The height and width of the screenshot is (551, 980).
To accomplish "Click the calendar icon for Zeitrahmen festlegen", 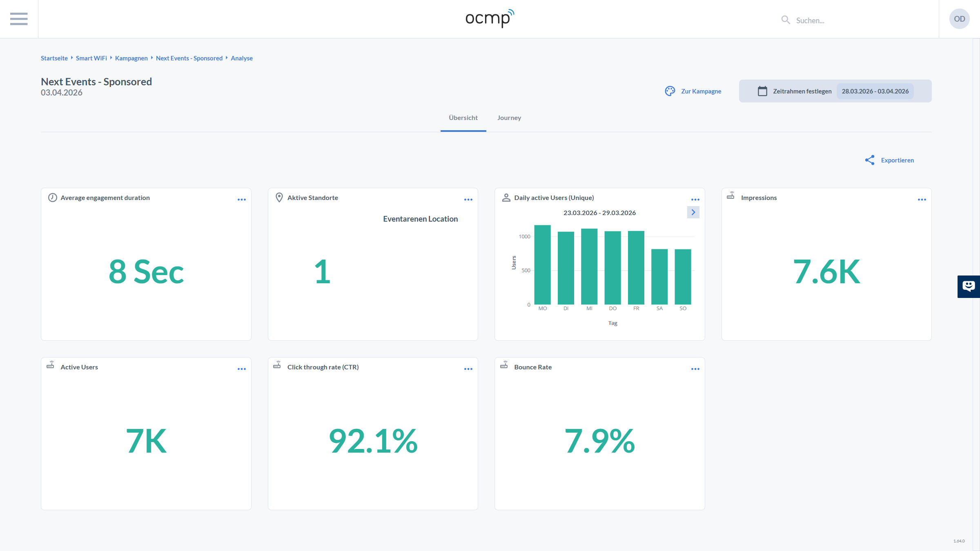I will 762,91.
